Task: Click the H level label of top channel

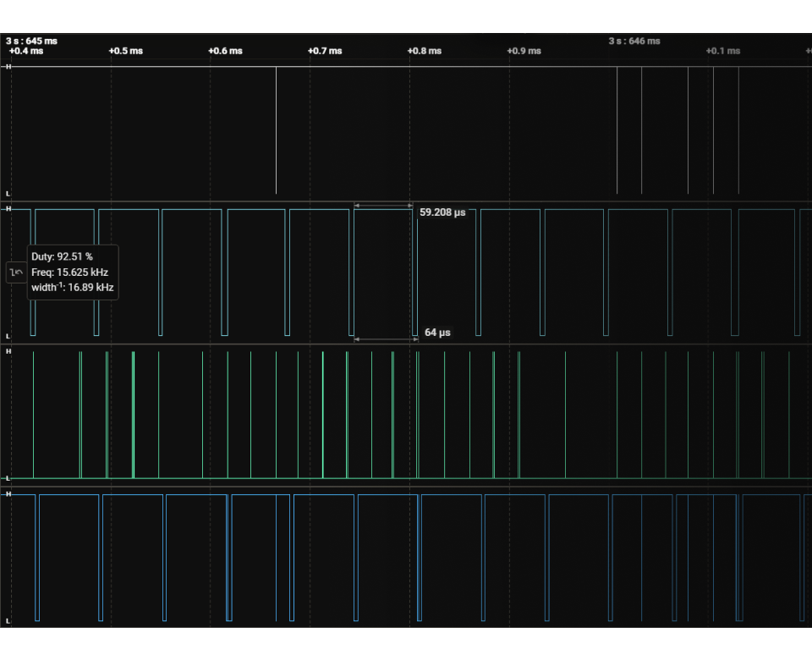Action: coord(8,66)
